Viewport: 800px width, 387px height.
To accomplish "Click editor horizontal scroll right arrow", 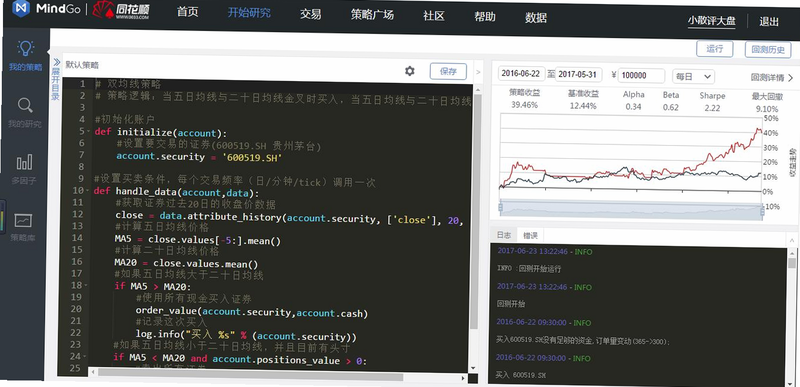I will point(462,378).
